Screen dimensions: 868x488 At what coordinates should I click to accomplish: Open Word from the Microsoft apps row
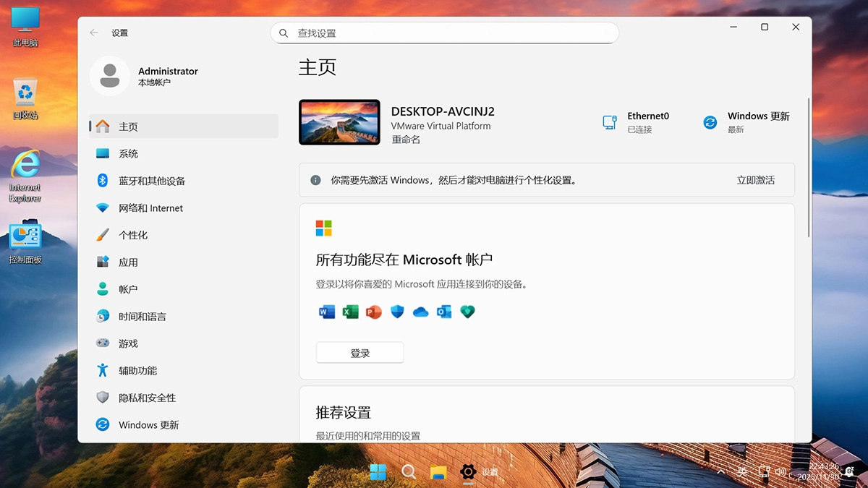tap(326, 312)
